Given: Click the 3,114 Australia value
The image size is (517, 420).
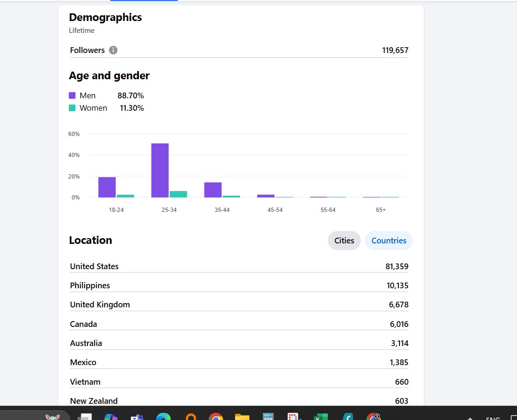Looking at the screenshot, I should pos(399,343).
